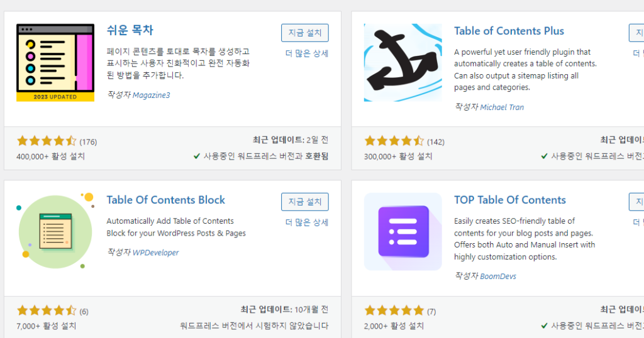Open the Table of Contents Plus title link
Image resolution: width=644 pixels, height=338 pixels.
509,31
